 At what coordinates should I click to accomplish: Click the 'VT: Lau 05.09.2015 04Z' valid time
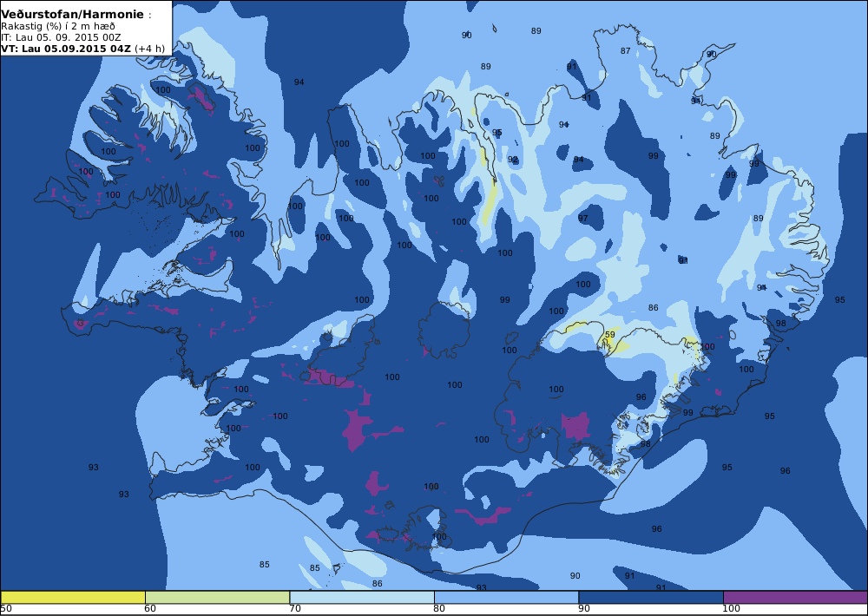tap(66, 48)
